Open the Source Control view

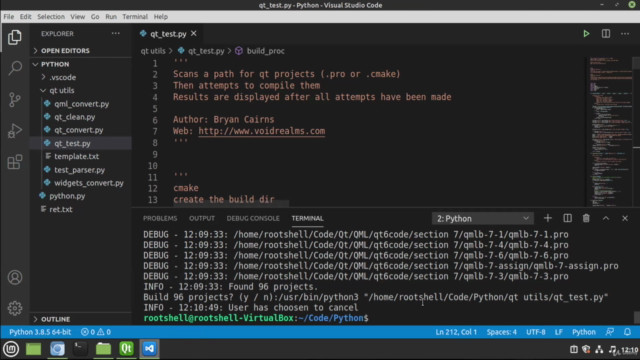pos(15,100)
